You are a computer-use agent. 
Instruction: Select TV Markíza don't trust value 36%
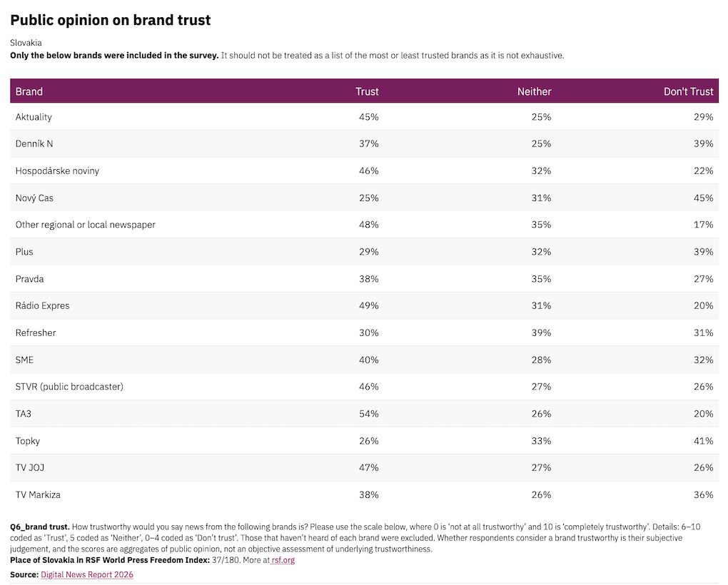pos(704,494)
